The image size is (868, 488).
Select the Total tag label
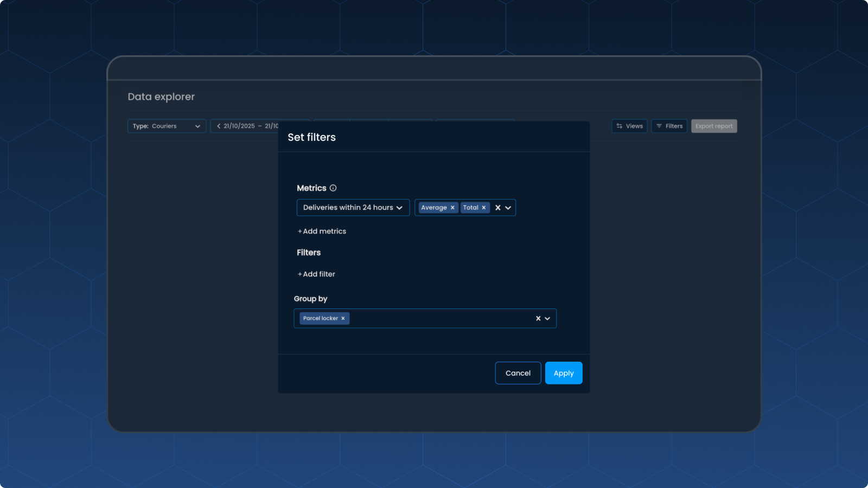(470, 208)
